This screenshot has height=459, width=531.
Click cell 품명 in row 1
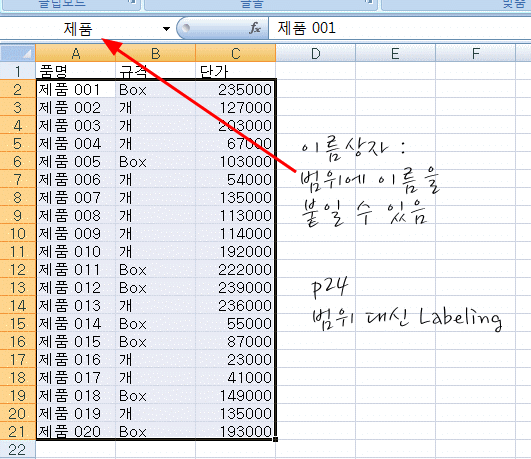coord(76,71)
